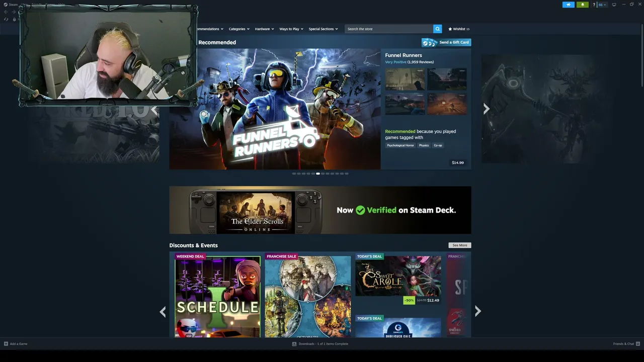View bottom-right Funnel Runners screenshot thumbnail
The width and height of the screenshot is (644, 362).
tap(447, 104)
